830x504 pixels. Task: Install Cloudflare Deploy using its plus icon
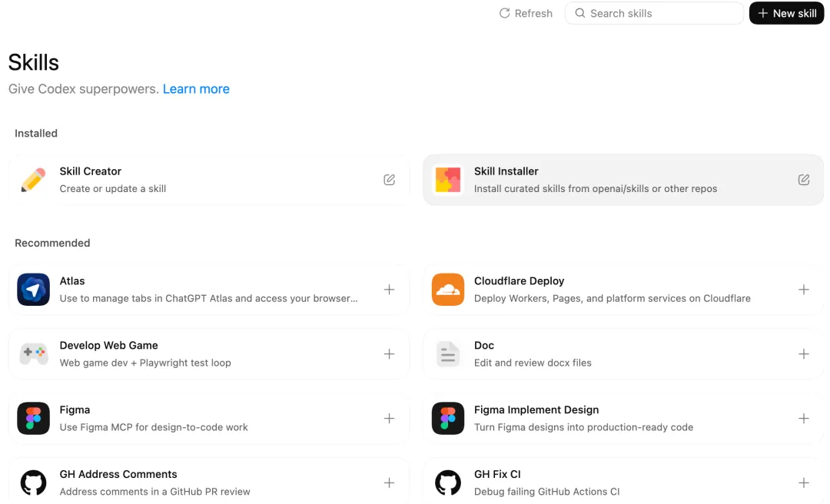[804, 290]
